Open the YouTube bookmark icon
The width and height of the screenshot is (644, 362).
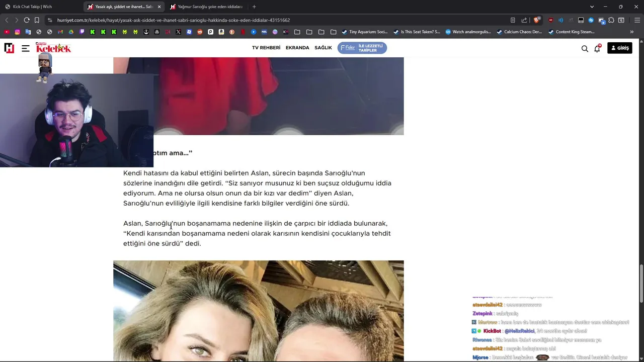7,32
